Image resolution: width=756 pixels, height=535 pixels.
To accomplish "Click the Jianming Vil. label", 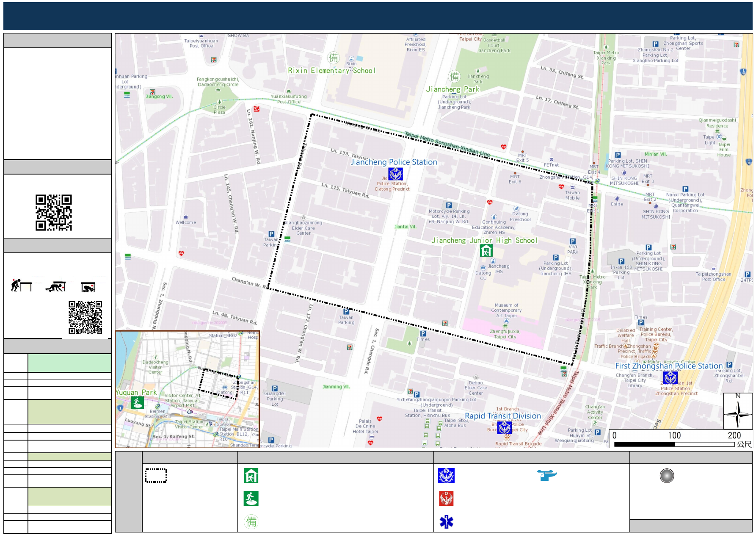I will [x=336, y=387].
